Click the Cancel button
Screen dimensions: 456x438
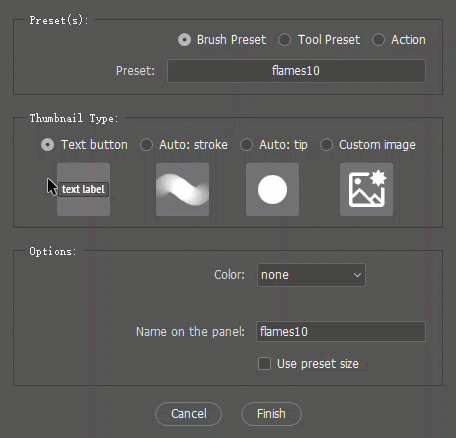point(188,414)
